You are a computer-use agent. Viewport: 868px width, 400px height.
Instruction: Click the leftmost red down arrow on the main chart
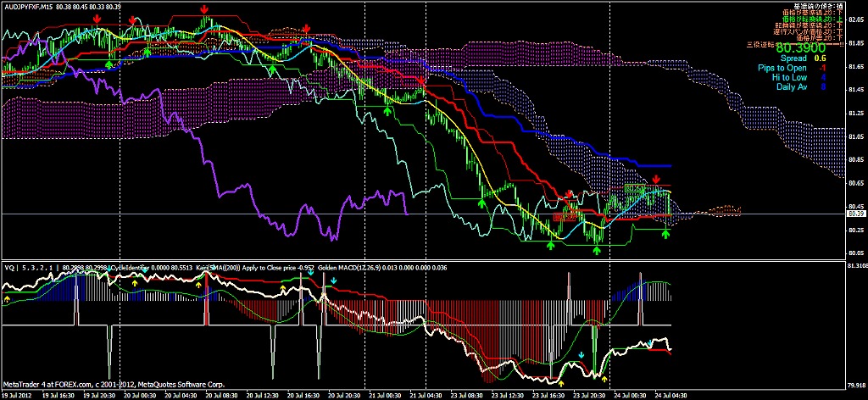[97, 17]
